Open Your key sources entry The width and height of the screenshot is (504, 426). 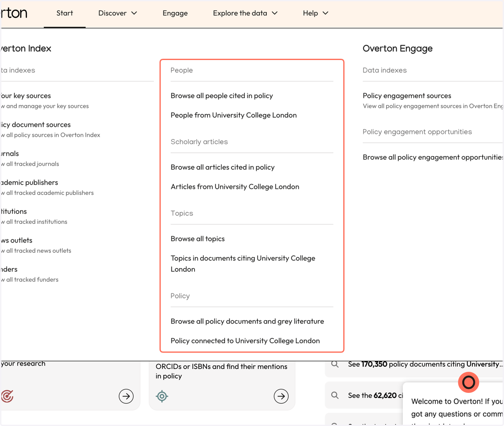(26, 96)
